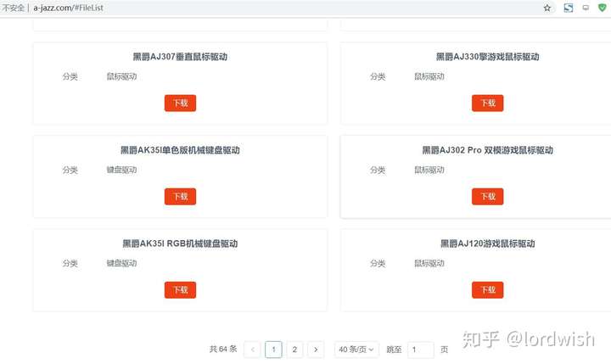Open the blue browser extension icon
The image size is (611, 364).
coord(569,8)
